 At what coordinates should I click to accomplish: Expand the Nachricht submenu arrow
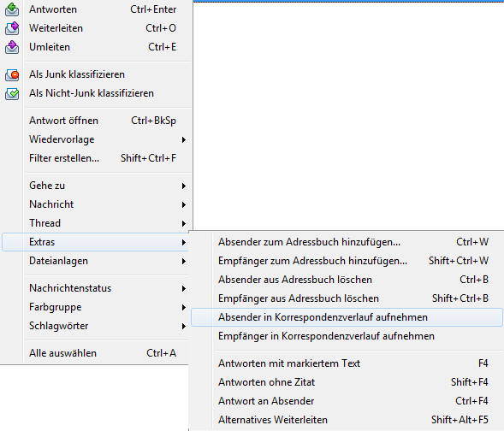183,204
